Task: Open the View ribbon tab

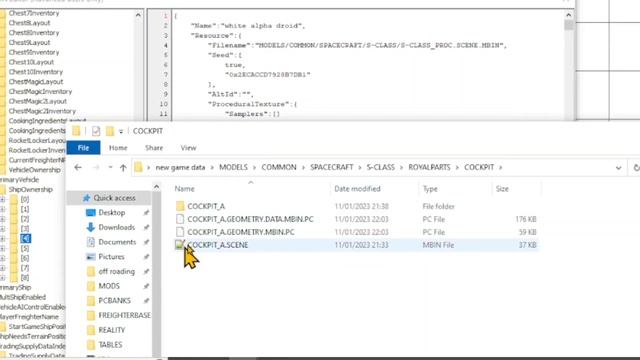Action: click(188, 148)
